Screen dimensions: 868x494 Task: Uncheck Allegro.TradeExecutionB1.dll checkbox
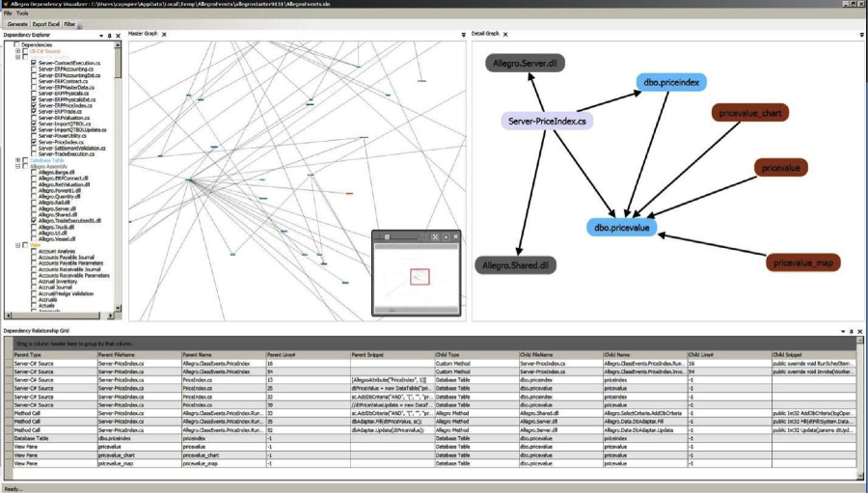tap(34, 221)
